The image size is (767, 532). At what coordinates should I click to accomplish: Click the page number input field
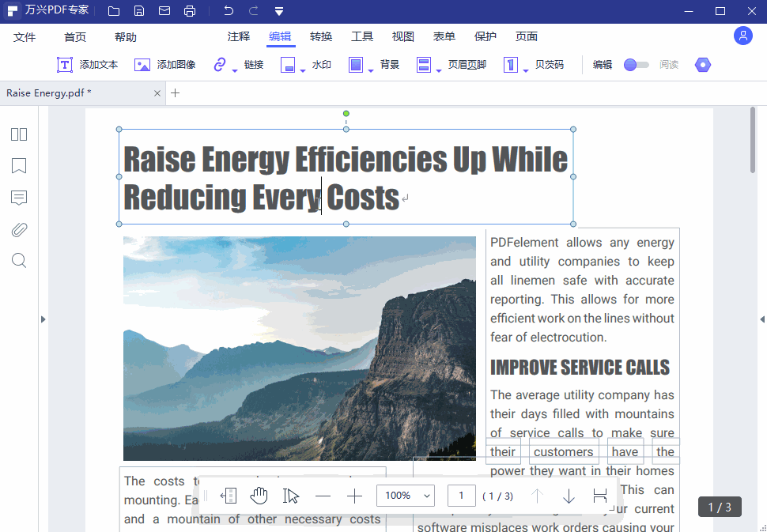[461, 496]
